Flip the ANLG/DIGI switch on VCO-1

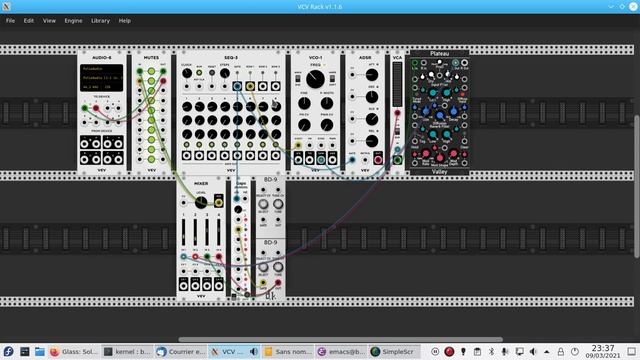(x=298, y=78)
